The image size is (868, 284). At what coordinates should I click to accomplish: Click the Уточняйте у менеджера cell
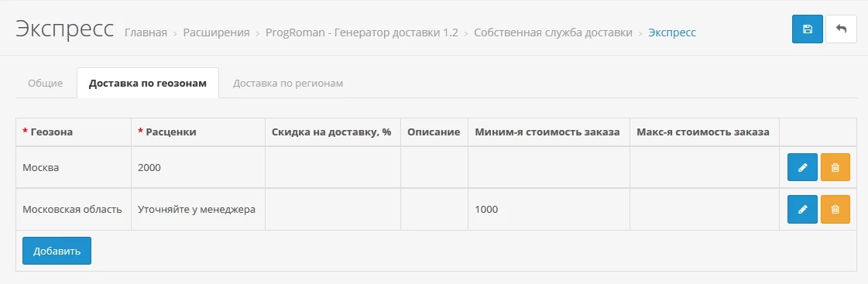click(198, 209)
